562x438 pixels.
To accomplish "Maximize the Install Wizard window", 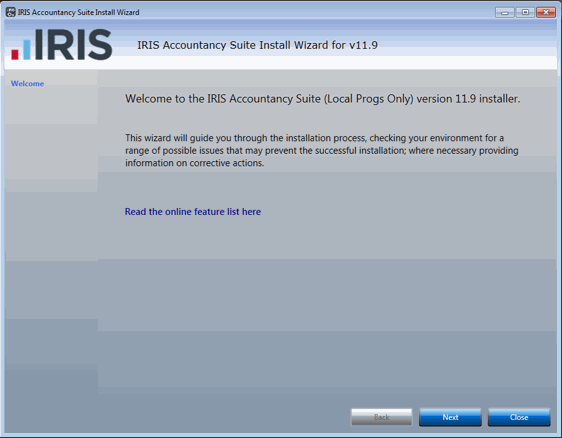I will 525,12.
